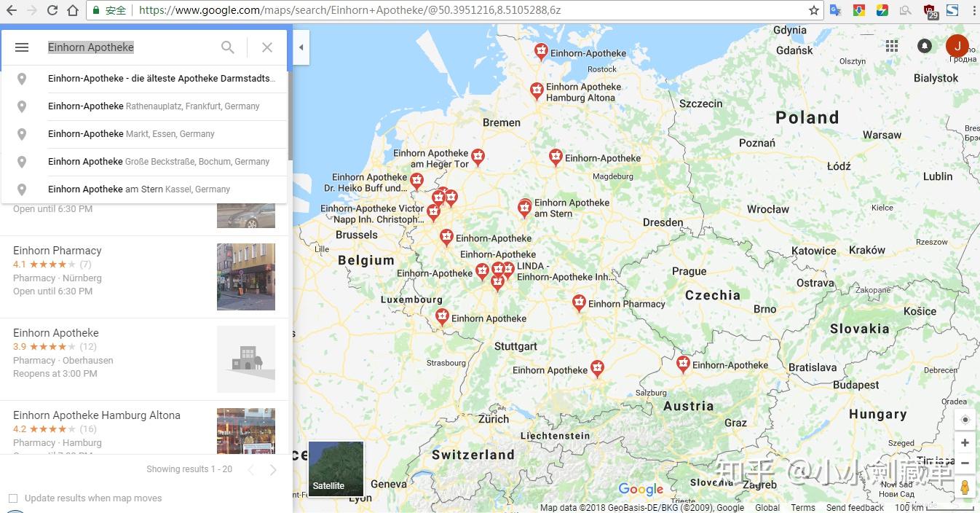Select the Street View pegman
The height and width of the screenshot is (513, 980).
point(965,487)
